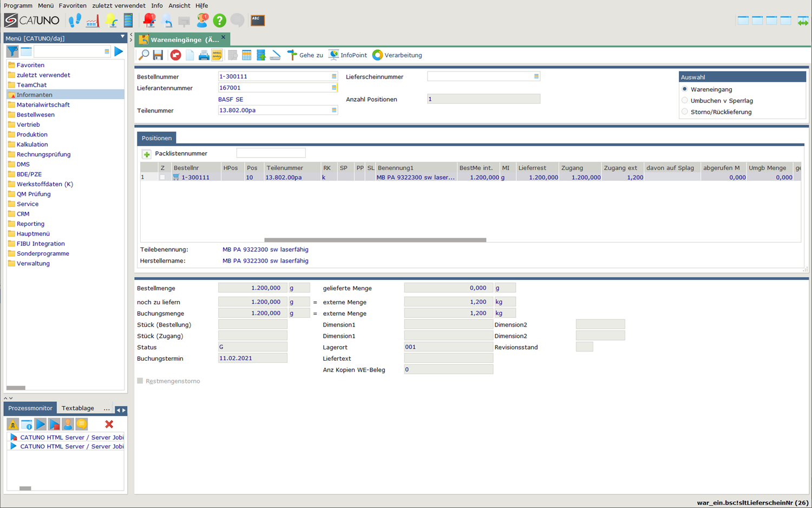Click the magnifier search icon in toolbar
812x508 pixels.
click(144, 55)
